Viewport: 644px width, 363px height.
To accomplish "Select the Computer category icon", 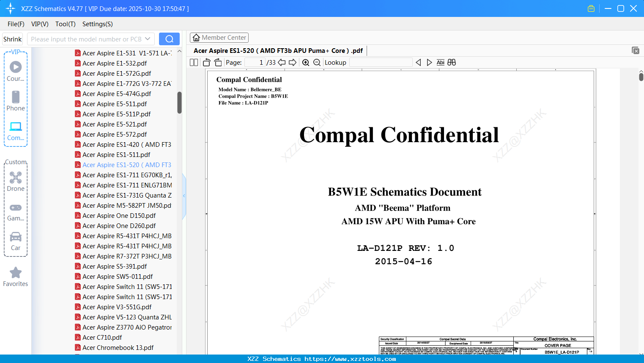I will (x=16, y=131).
